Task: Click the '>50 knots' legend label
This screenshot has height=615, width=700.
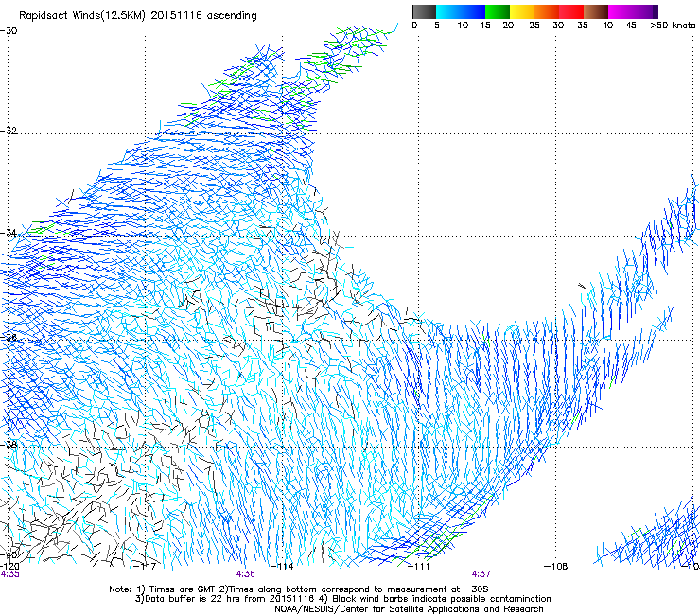Action: click(x=673, y=26)
